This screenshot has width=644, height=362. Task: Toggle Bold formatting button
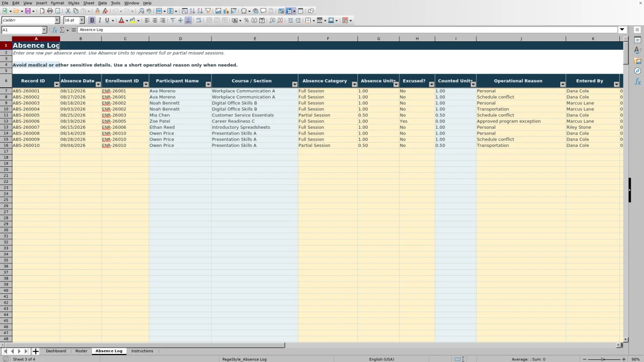pyautogui.click(x=92, y=20)
